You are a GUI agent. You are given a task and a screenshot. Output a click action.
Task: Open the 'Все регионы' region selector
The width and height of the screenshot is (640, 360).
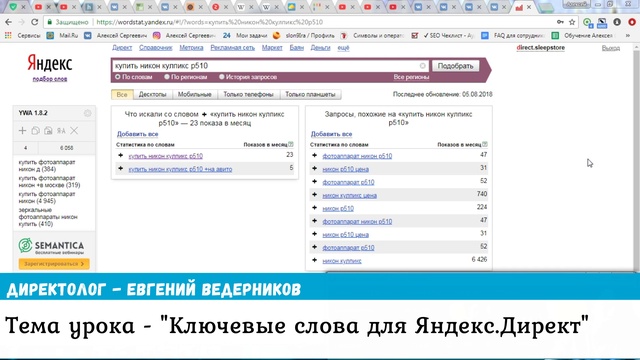click(411, 77)
